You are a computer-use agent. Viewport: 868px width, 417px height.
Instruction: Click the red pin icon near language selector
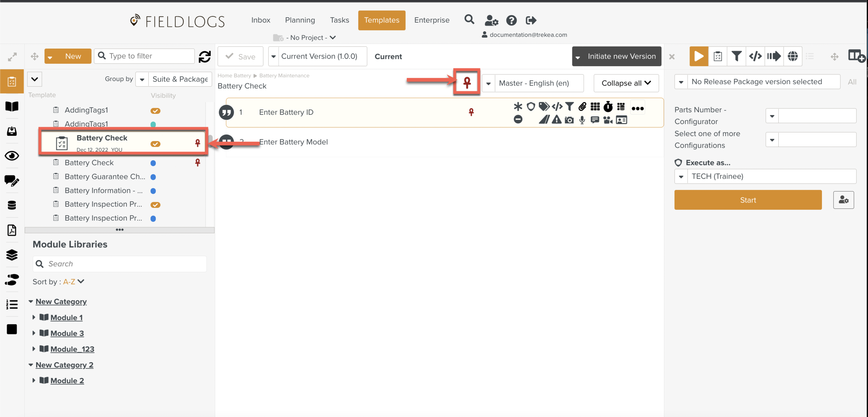click(467, 82)
